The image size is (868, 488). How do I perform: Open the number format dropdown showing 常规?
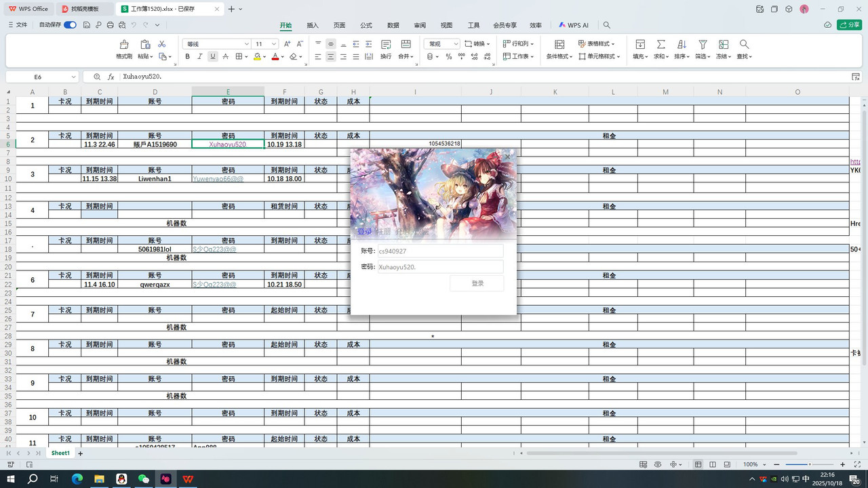click(x=441, y=44)
